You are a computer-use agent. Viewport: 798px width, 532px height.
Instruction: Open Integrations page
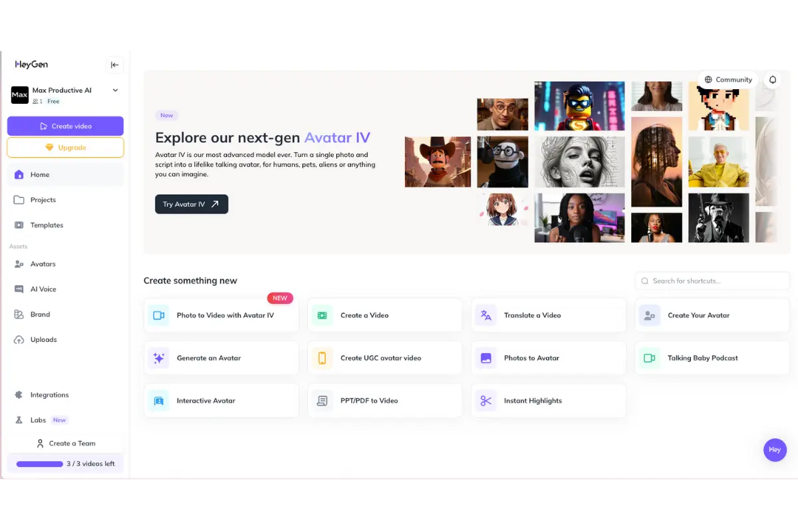point(65,395)
